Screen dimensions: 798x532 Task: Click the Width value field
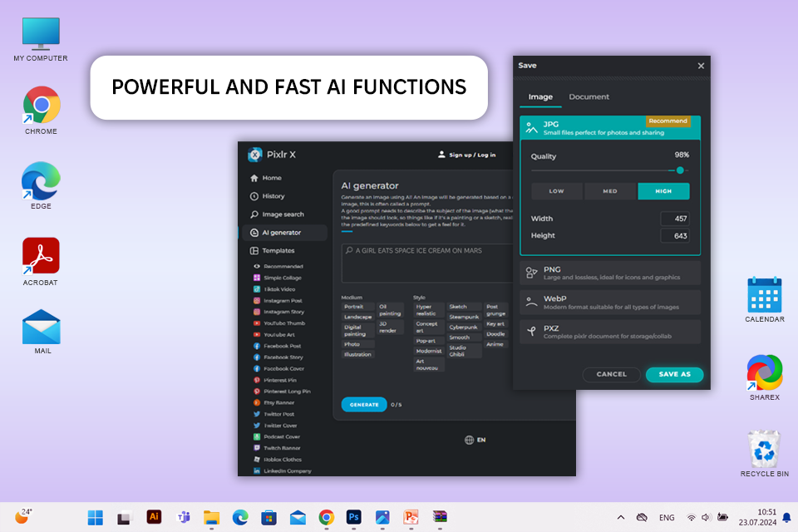pos(675,219)
